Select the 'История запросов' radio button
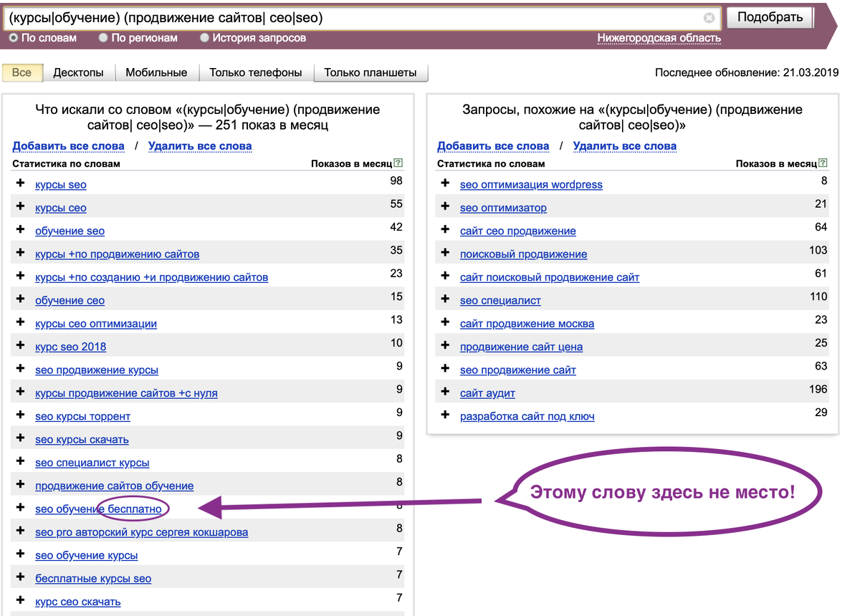The width and height of the screenshot is (860, 616). (205, 37)
